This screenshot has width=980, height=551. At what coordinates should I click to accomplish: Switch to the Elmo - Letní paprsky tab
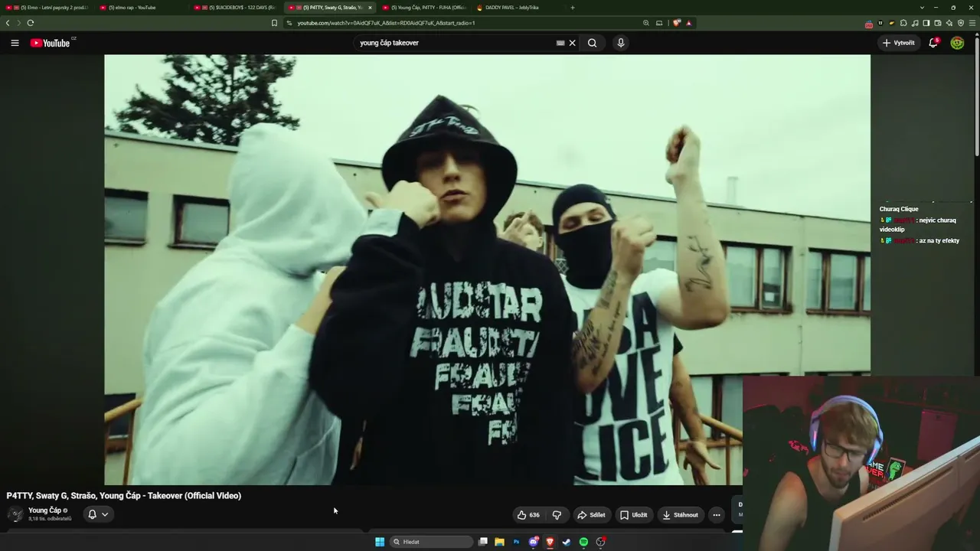pos(47,8)
